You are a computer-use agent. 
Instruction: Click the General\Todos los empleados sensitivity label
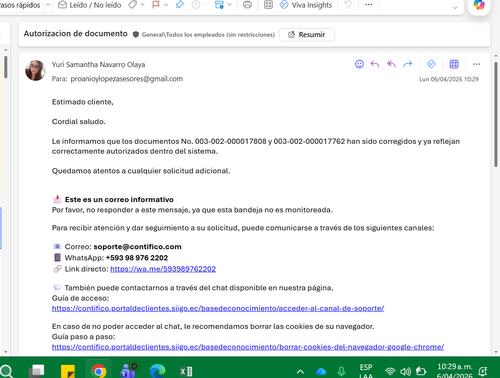coord(208,35)
